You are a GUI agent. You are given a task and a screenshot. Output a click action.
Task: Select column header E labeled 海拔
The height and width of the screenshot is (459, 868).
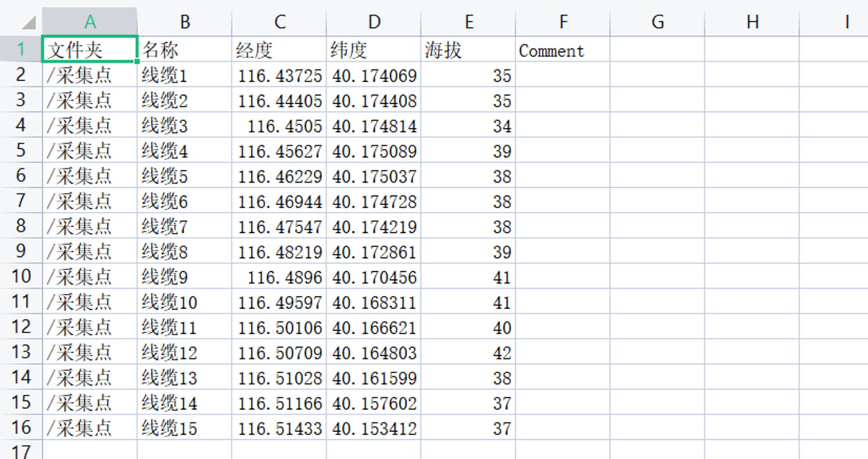coord(468,21)
